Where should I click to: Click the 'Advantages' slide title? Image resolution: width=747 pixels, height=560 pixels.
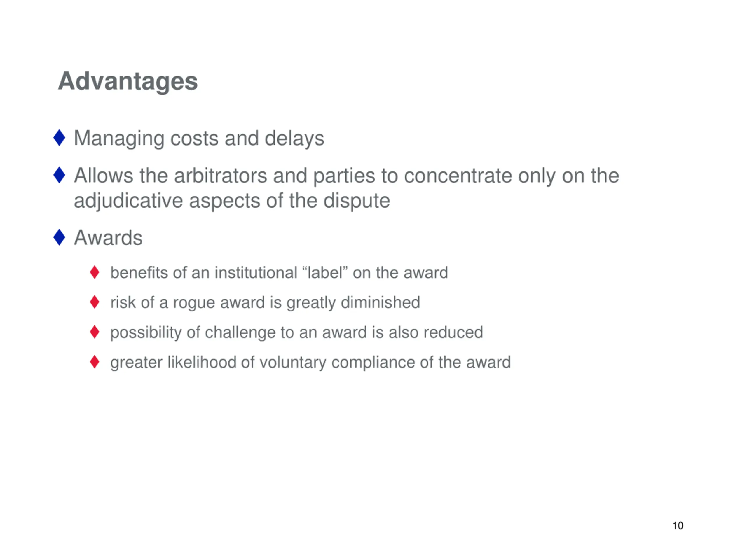pos(128,81)
